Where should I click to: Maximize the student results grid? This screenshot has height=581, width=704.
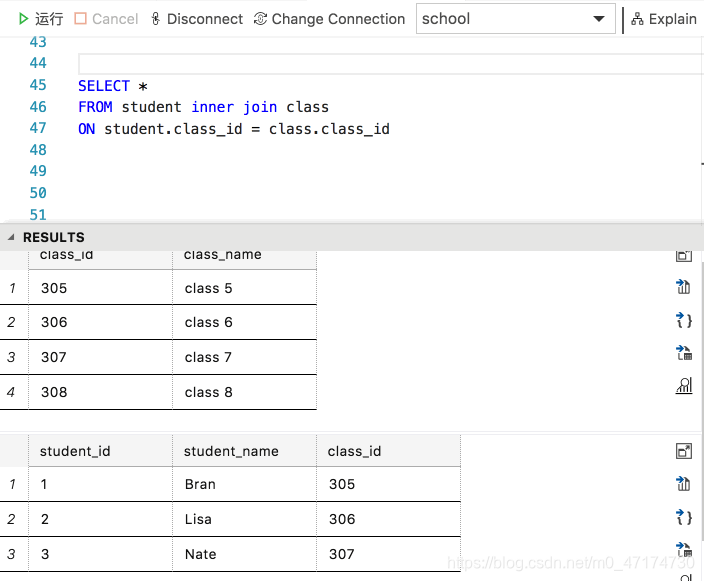point(683,451)
